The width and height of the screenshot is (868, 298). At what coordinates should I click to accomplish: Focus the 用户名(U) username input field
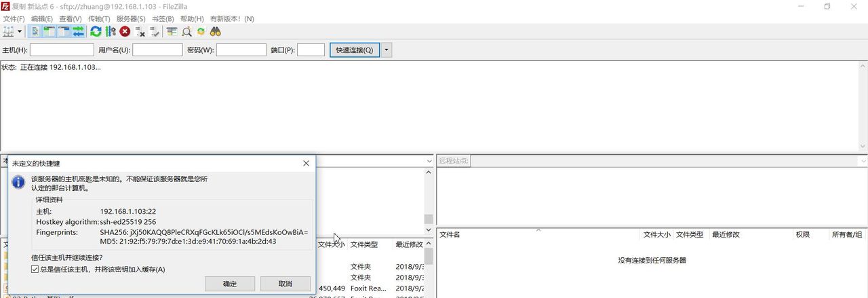pyautogui.click(x=157, y=50)
